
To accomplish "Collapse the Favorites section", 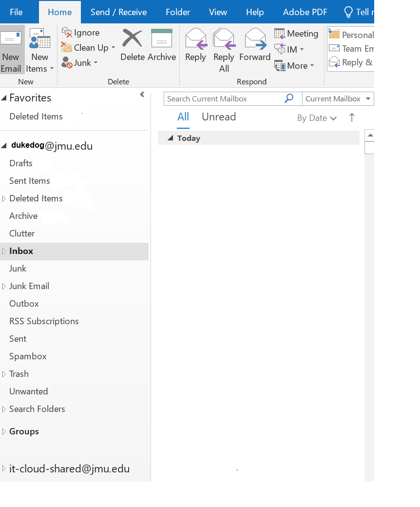I will point(4,98).
